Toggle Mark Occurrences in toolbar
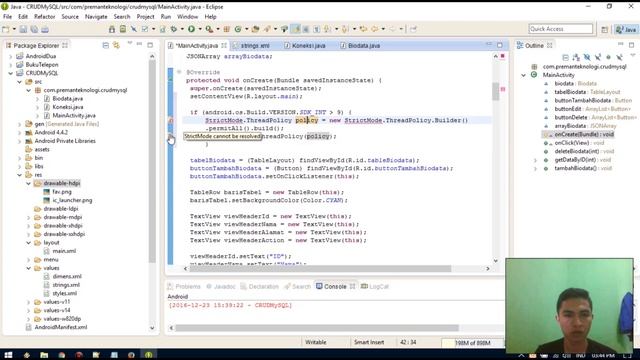Image resolution: width=640 pixels, height=360 pixels. click(x=295, y=29)
